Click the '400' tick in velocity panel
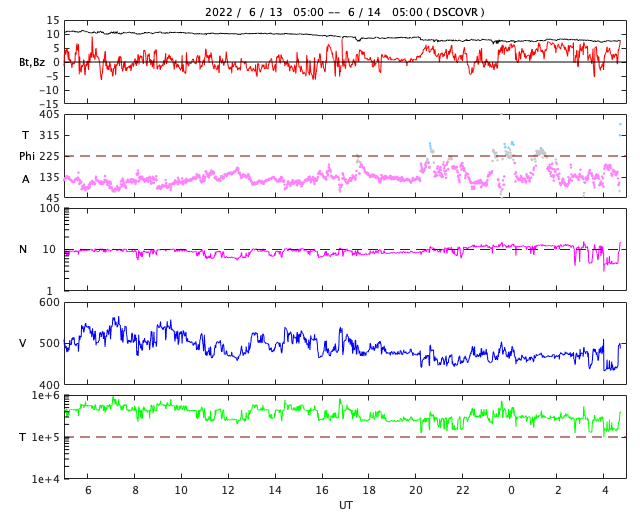This screenshot has height=512, width=640. [49, 385]
